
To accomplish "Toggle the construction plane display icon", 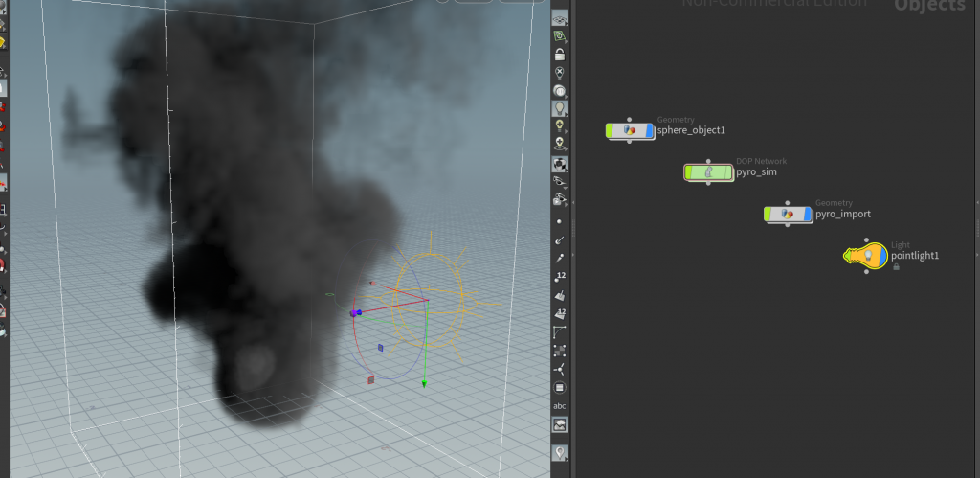I will pos(559,19).
